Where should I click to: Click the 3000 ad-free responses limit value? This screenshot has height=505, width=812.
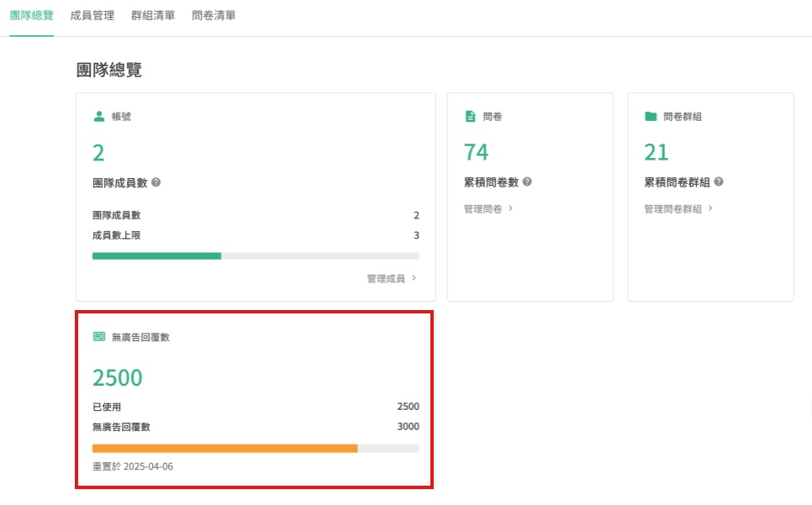point(408,426)
